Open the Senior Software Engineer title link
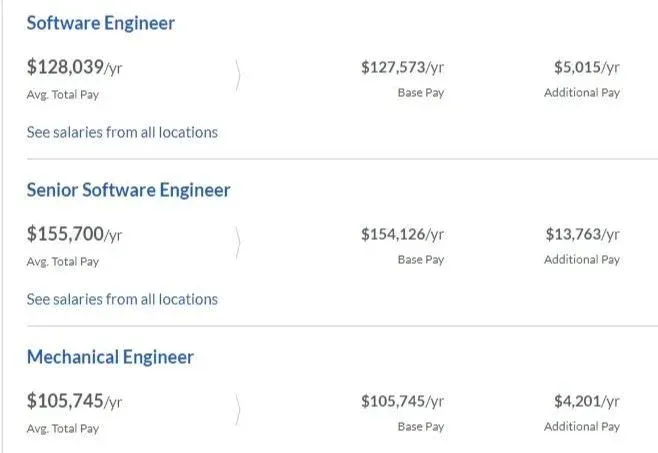The width and height of the screenshot is (658, 453). click(128, 190)
